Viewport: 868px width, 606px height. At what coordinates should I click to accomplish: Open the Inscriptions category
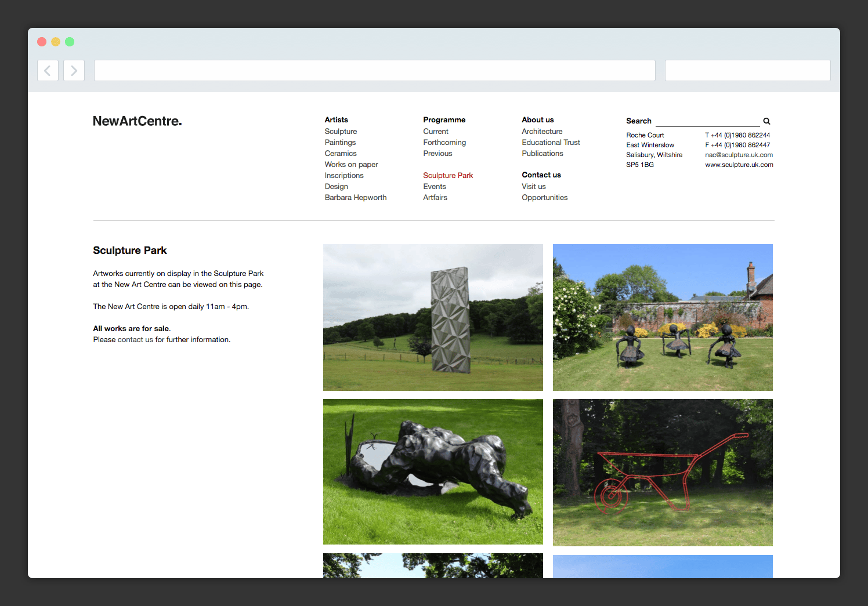click(344, 176)
